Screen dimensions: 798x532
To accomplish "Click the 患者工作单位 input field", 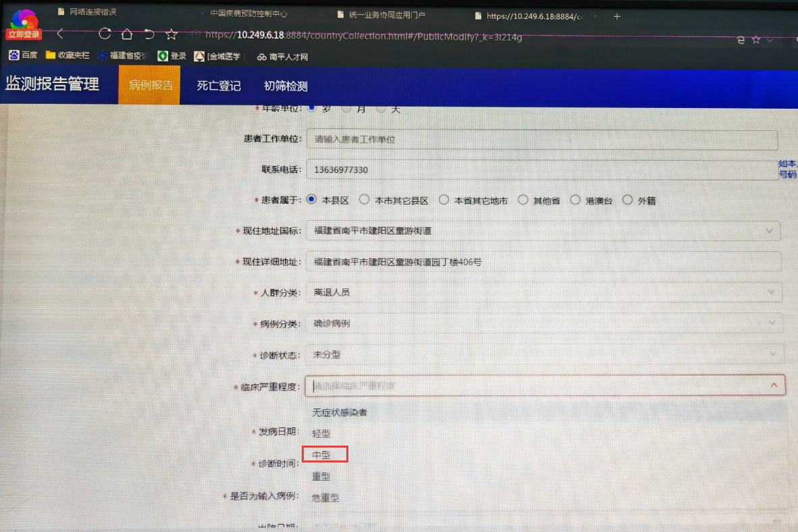I will (542, 139).
